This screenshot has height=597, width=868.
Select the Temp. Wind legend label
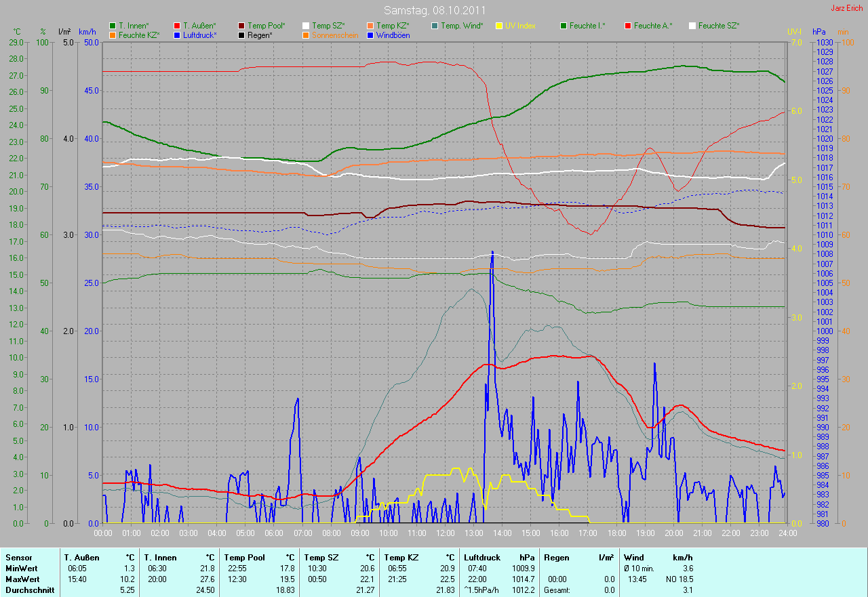pyautogui.click(x=462, y=26)
